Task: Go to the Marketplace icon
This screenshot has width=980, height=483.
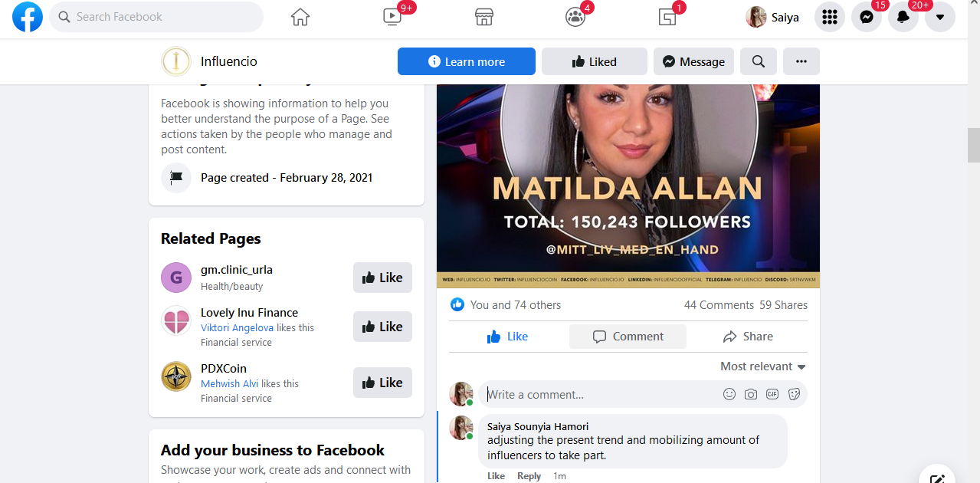Action: coord(483,17)
